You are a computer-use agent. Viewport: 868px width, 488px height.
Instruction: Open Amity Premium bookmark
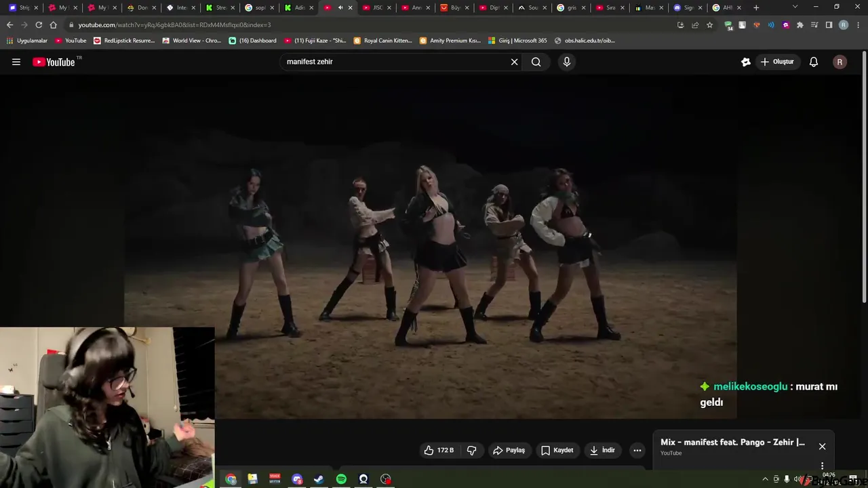450,41
